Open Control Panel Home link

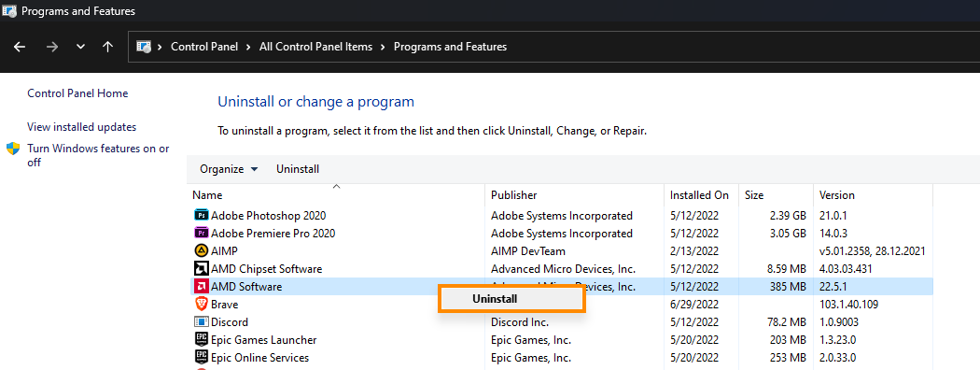point(77,93)
